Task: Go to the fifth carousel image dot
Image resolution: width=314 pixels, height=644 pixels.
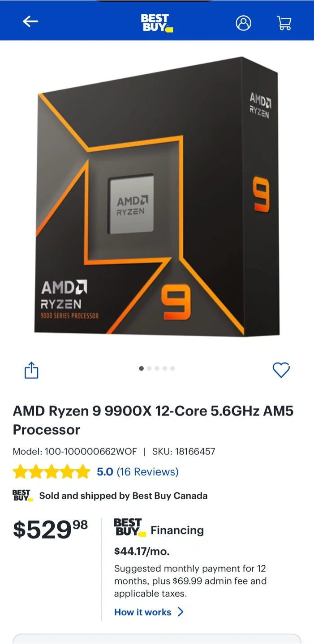Action: coord(172,369)
